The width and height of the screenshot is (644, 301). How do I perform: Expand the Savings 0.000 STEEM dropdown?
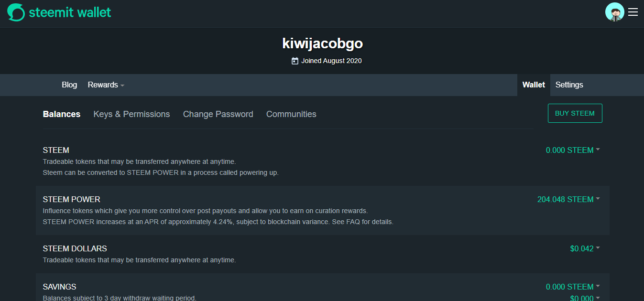[572, 287]
